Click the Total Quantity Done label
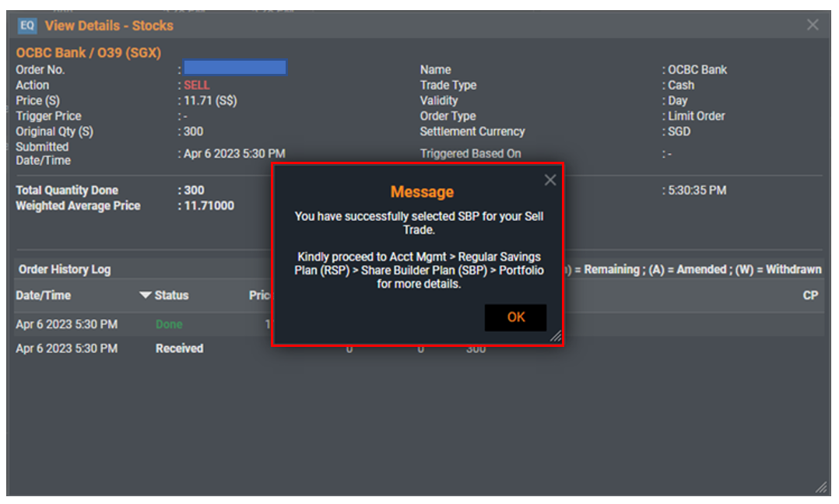The width and height of the screenshot is (839, 504). point(67,191)
